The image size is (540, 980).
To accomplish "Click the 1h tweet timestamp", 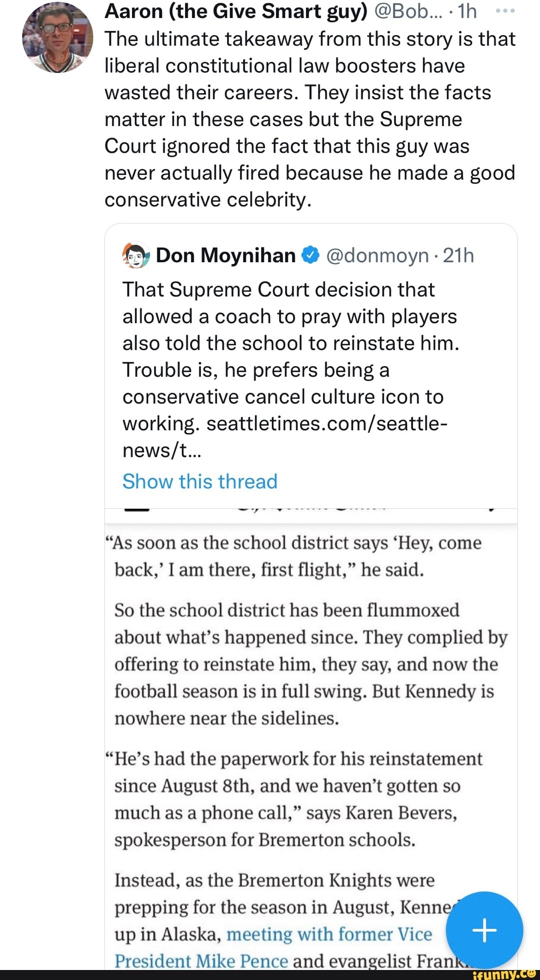I will (467, 11).
